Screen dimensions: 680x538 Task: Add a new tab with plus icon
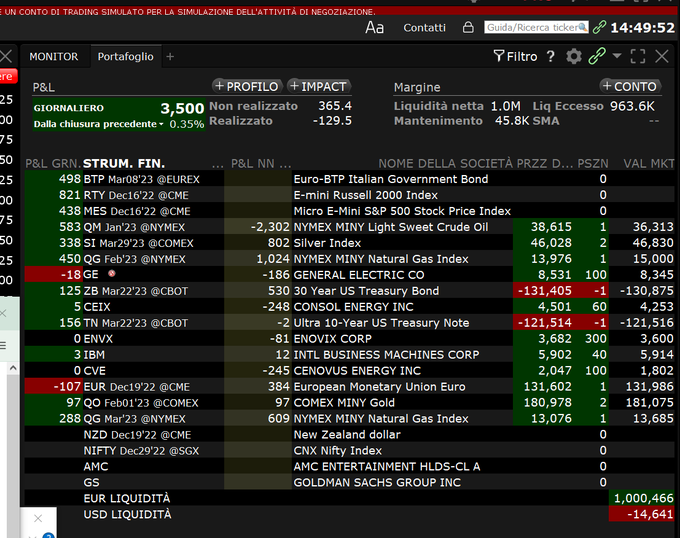click(170, 57)
